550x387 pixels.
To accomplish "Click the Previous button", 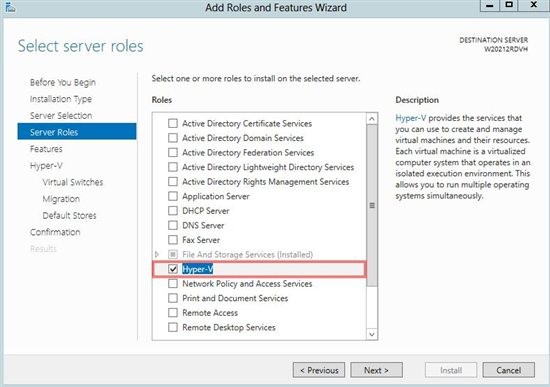I will point(319,370).
